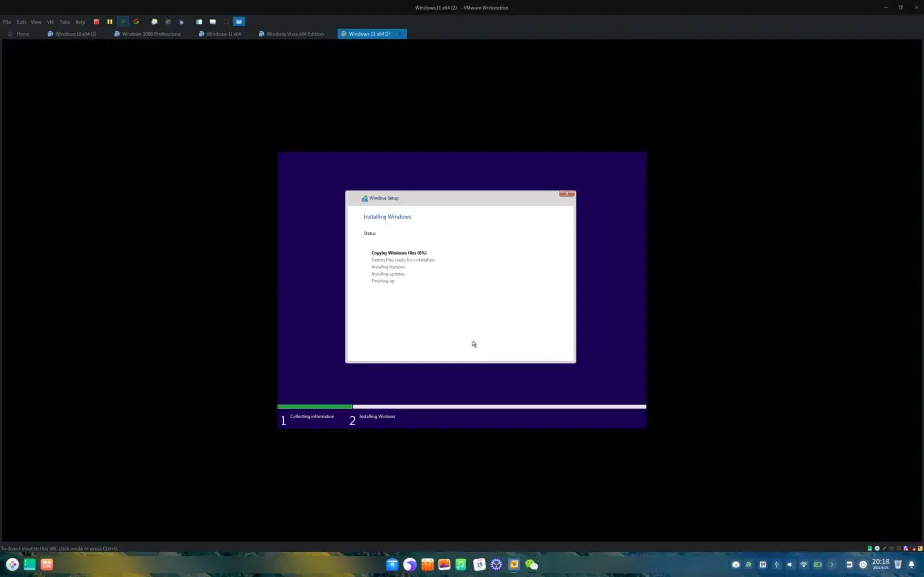Click the 20:18 clock in the dock
This screenshot has height=577, width=924.
[x=881, y=564]
